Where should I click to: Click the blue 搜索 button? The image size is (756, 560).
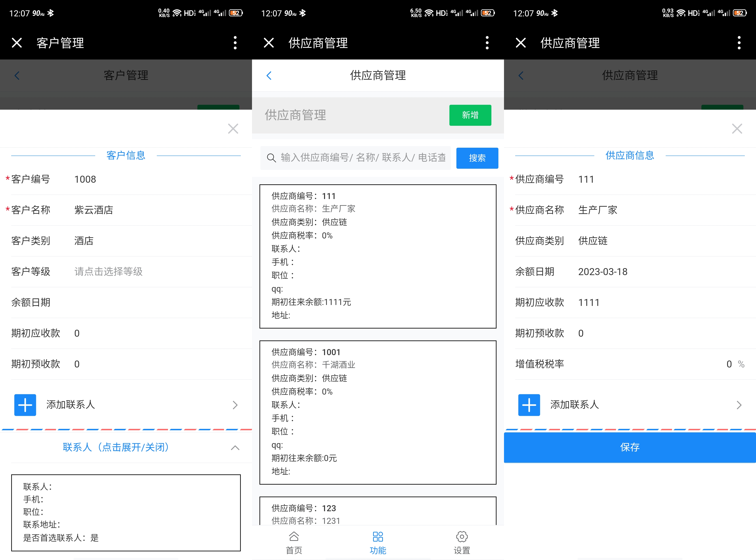pyautogui.click(x=477, y=158)
